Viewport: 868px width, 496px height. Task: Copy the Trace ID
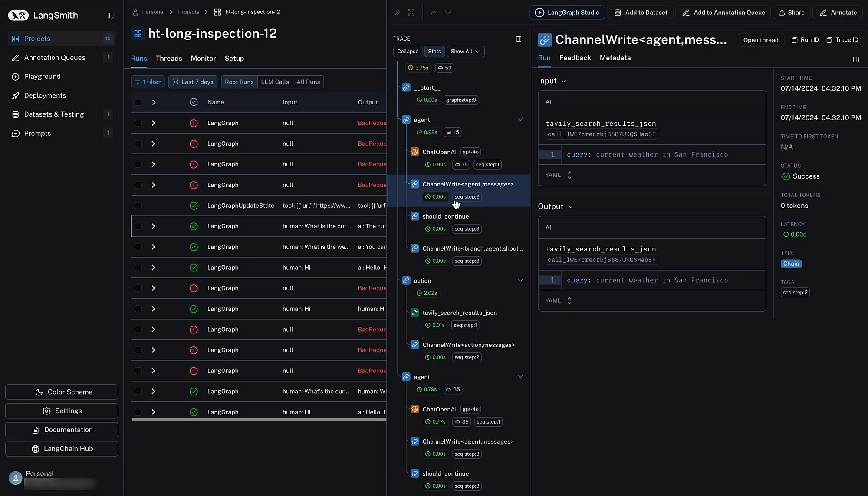[842, 40]
